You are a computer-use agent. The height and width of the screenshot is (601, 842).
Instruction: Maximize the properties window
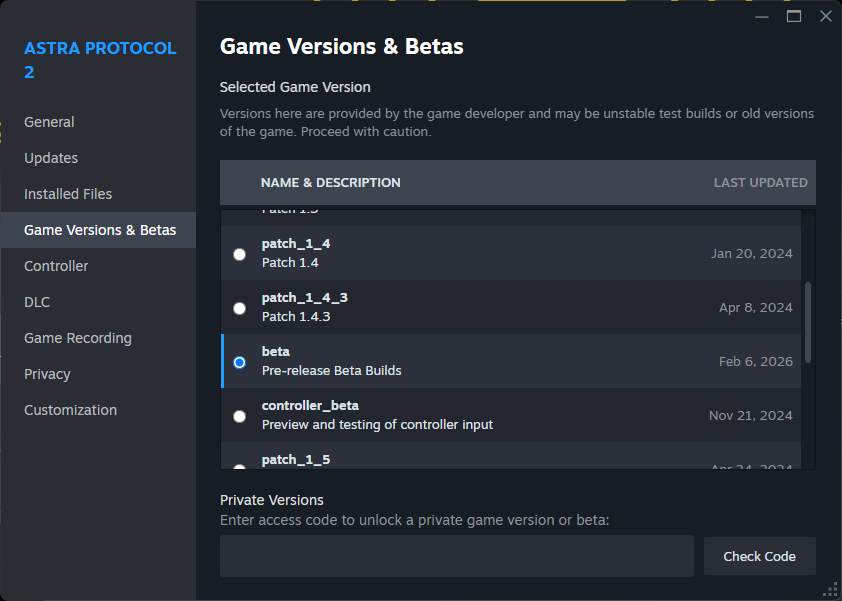click(x=794, y=17)
